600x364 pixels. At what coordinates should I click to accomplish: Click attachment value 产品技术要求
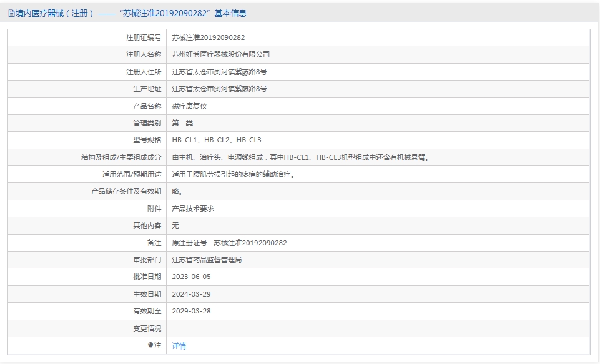[193, 209]
